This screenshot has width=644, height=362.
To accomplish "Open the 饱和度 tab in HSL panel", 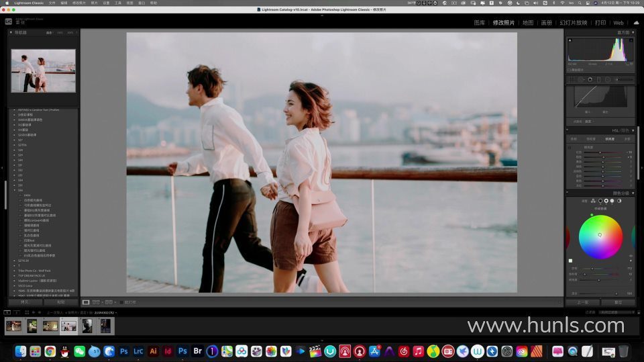I will pos(590,139).
